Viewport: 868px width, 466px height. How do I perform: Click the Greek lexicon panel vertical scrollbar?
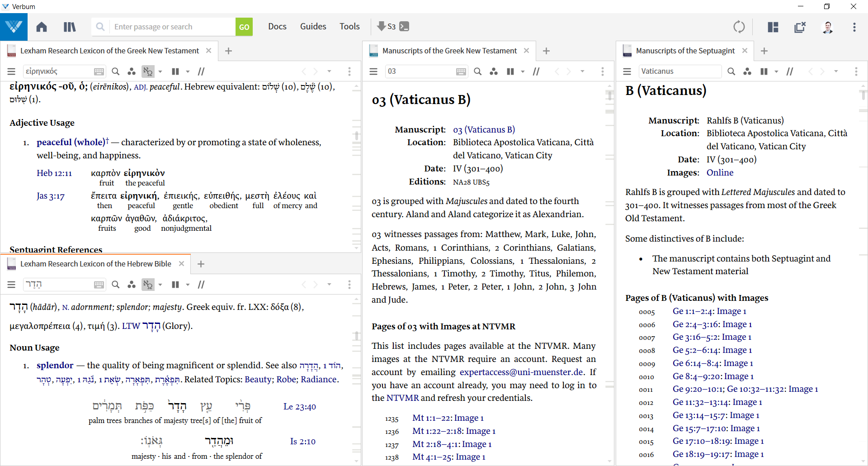coord(357,136)
